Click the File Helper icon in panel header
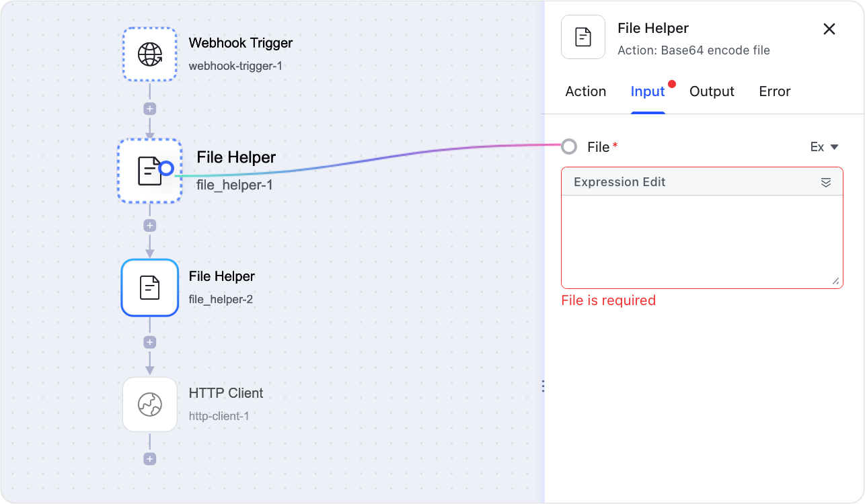 click(x=582, y=37)
